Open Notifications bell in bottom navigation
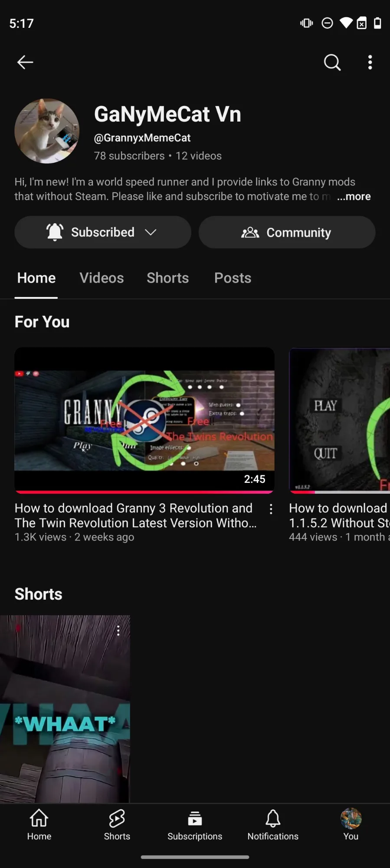 [x=273, y=825]
